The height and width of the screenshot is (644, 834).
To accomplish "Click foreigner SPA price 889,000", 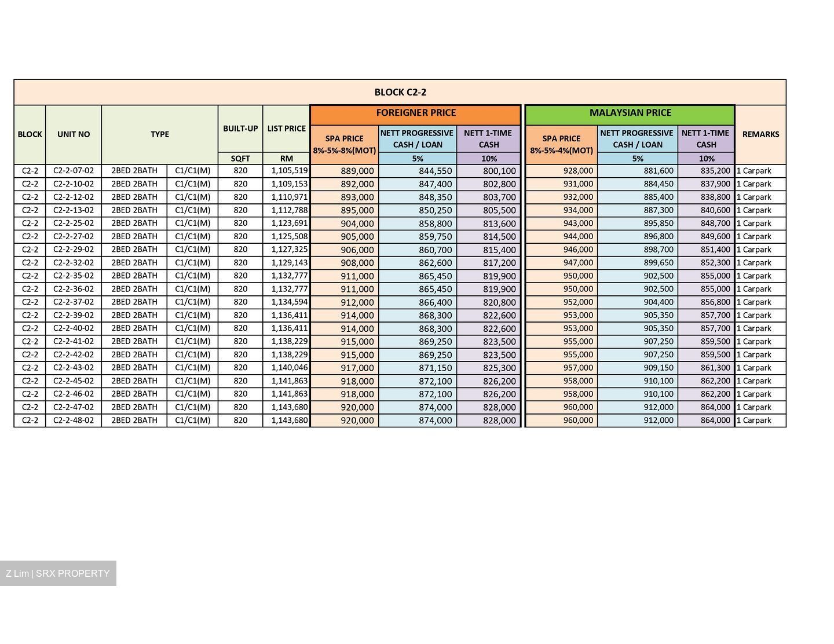I will [x=357, y=171].
